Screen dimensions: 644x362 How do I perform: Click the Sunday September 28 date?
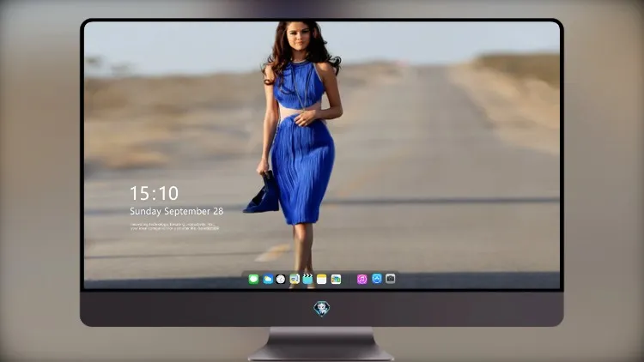tap(177, 211)
